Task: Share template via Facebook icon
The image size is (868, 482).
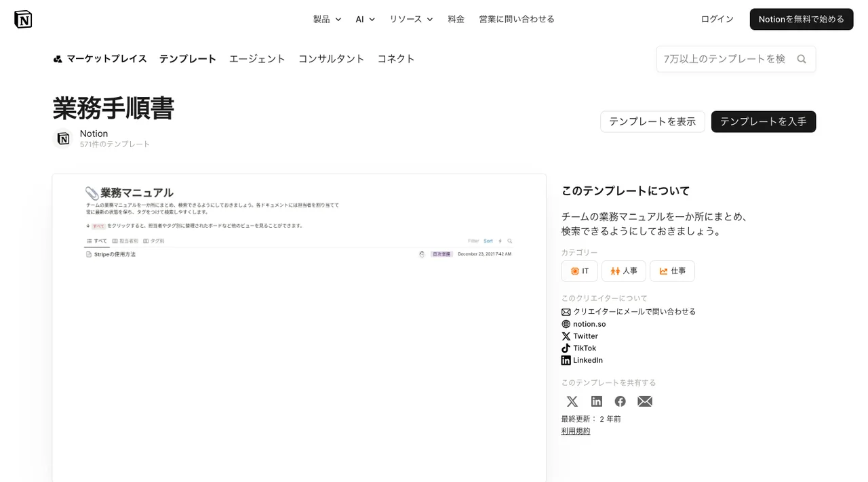Action: 620,401
